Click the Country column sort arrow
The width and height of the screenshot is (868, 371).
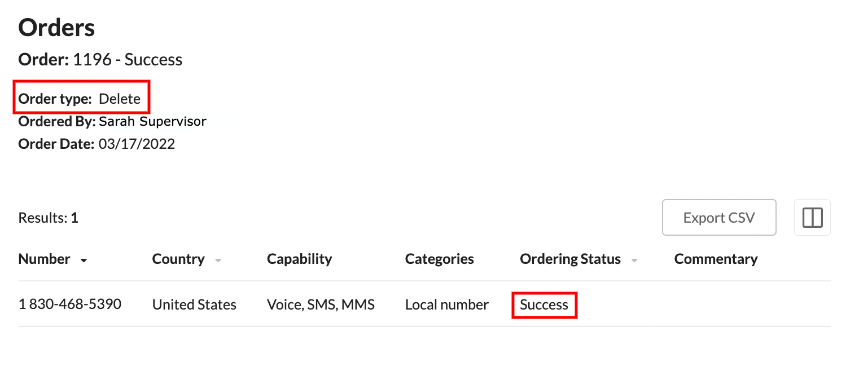218,260
